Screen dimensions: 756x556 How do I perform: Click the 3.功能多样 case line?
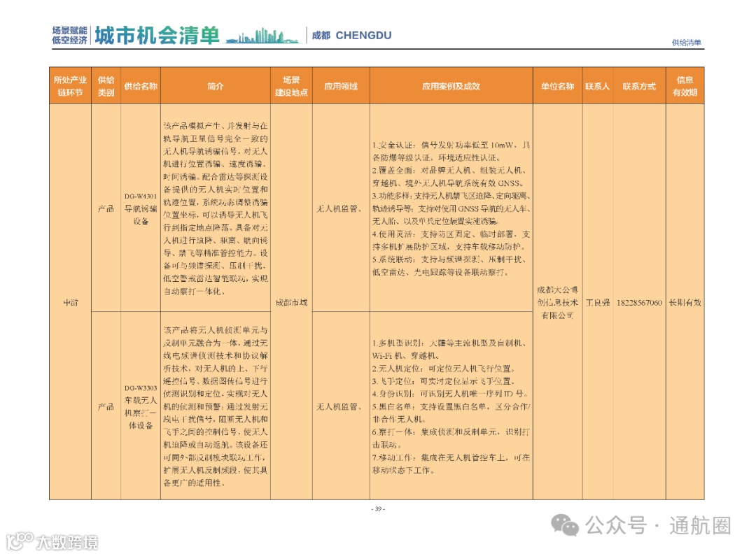pos(451,208)
